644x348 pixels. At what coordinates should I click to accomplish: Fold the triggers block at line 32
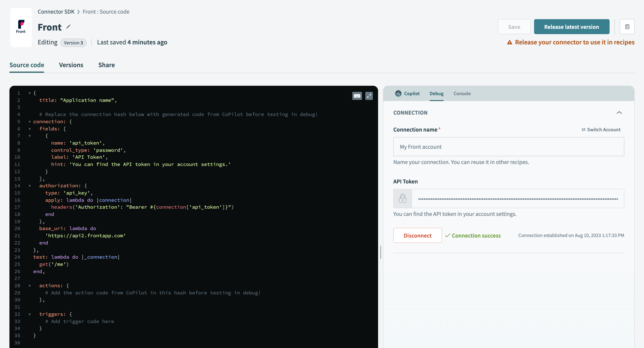tap(30, 314)
